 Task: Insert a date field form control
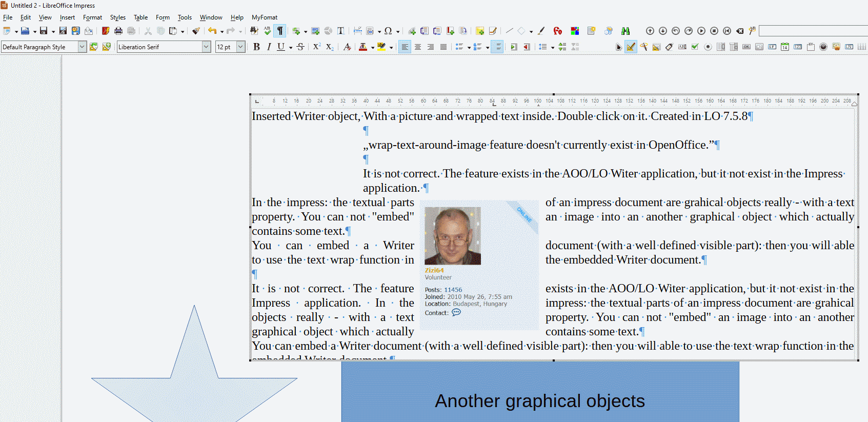[x=785, y=47]
